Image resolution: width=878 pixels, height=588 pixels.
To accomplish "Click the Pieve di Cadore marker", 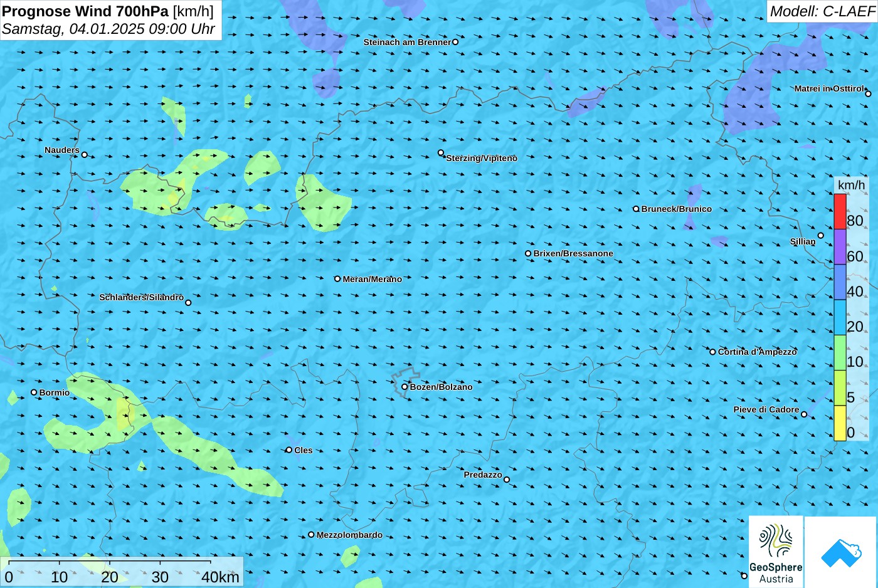I will coord(804,414).
